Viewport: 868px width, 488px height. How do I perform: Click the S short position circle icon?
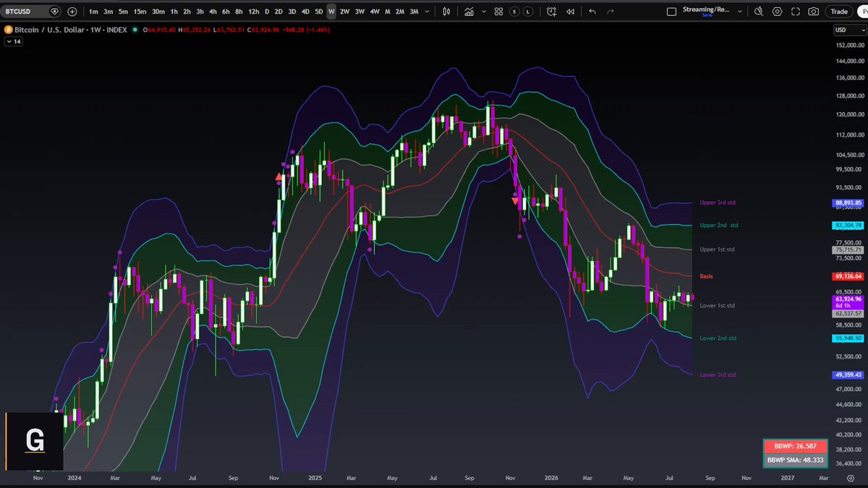coord(515,12)
